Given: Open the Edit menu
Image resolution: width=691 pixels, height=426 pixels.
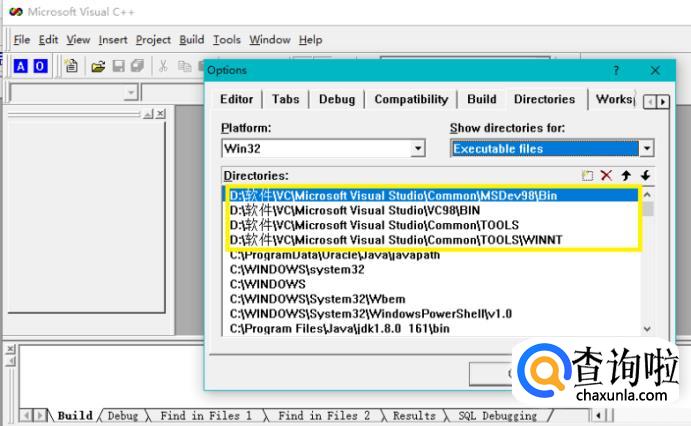Looking at the screenshot, I should click(48, 40).
